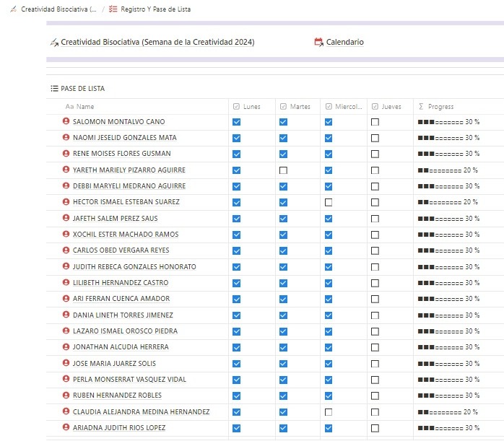Open Creatividad Bisociativa (Semana de la Creatividad 2024) link
This screenshot has height=441, width=504.
(x=157, y=42)
